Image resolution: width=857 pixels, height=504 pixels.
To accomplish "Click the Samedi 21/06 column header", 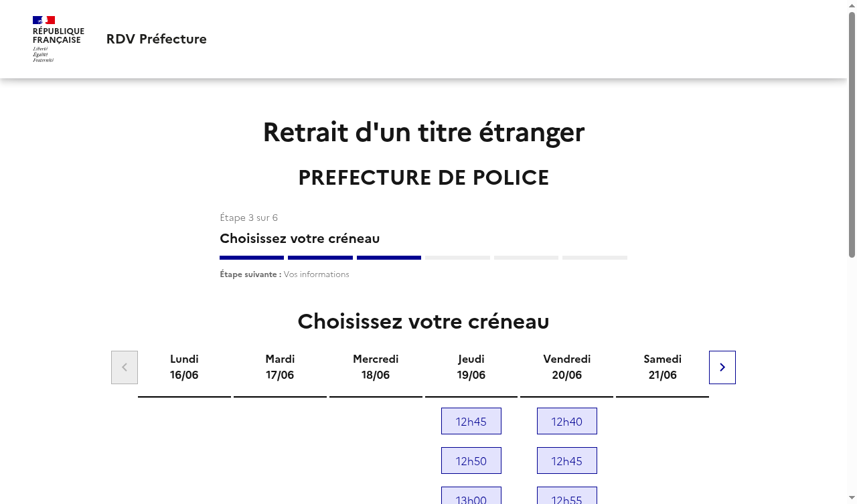I will tap(662, 367).
